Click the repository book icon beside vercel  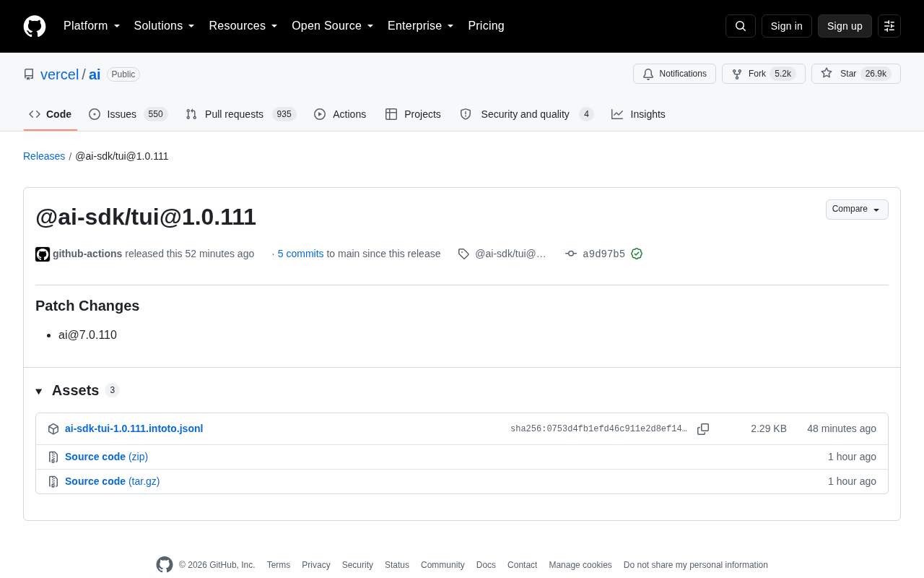click(29, 74)
